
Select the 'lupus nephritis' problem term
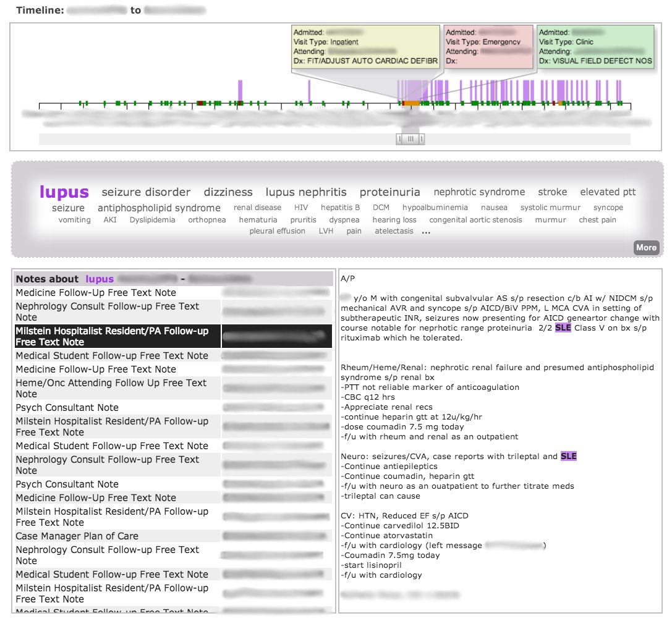click(x=306, y=192)
